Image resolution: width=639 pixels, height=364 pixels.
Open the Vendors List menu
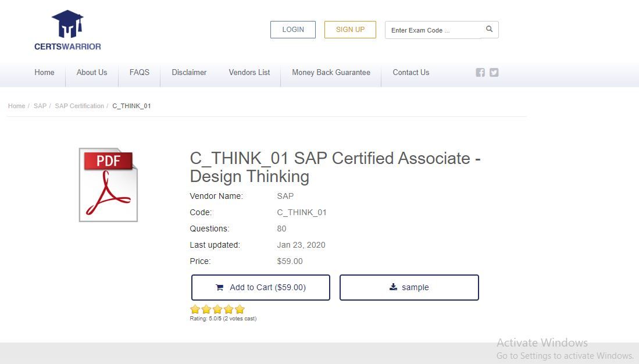click(249, 73)
